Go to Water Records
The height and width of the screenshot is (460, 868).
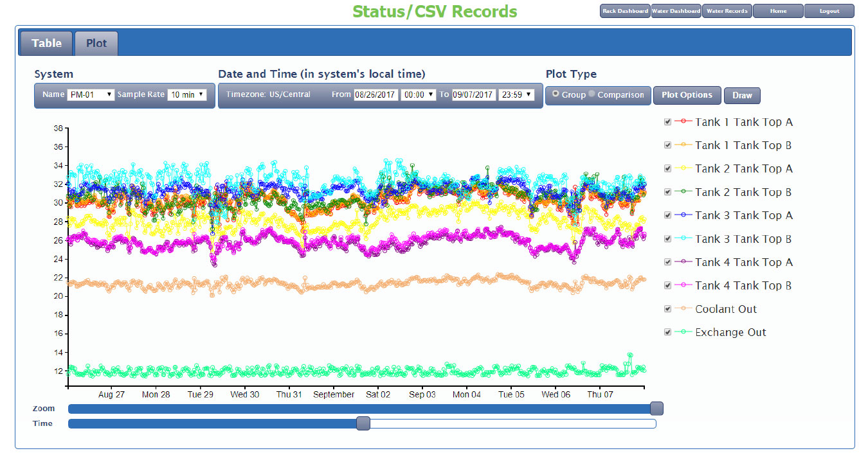(727, 11)
